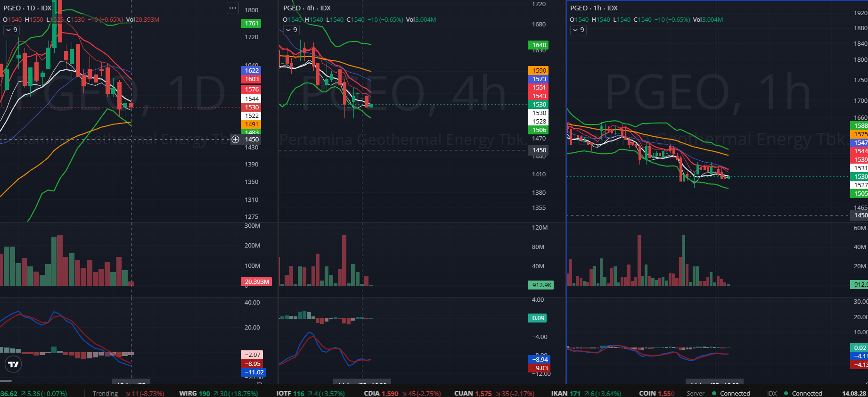The image size is (868, 397).
Task: Click the 14.08.28 clock in status bar
Action: pyautogui.click(x=854, y=393)
